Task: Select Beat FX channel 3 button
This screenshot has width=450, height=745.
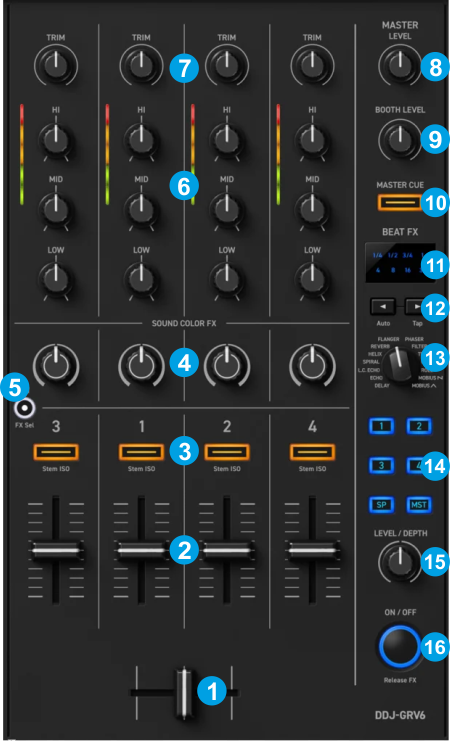Action: 382,465
